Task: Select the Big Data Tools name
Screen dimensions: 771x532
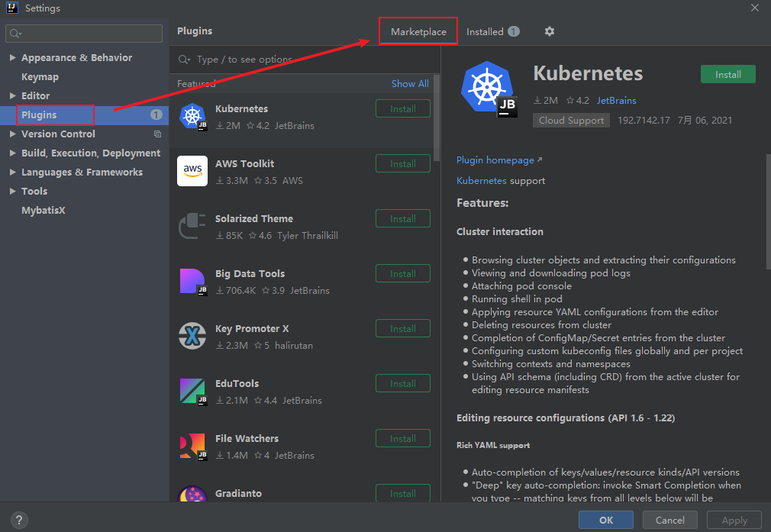Action: click(x=250, y=273)
